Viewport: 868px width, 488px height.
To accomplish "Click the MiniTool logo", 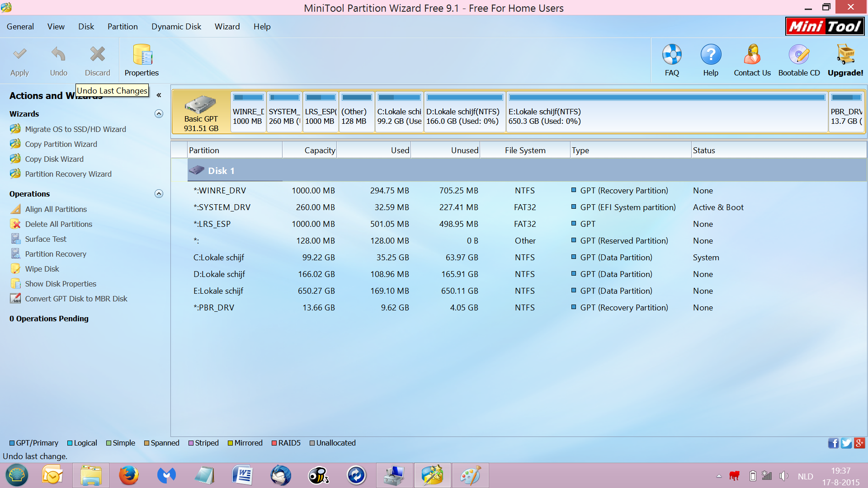I will [x=825, y=27].
